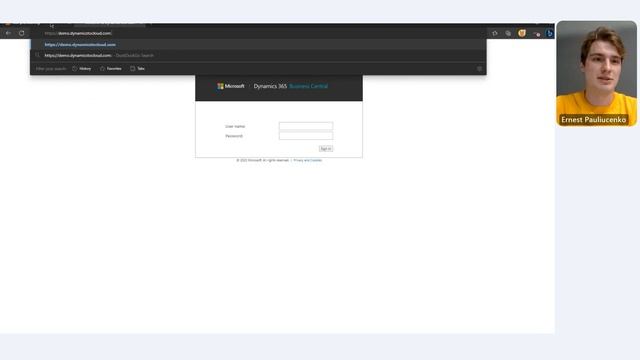The image size is (640, 360).
Task: Click the User name label text
Action: coord(235,127)
